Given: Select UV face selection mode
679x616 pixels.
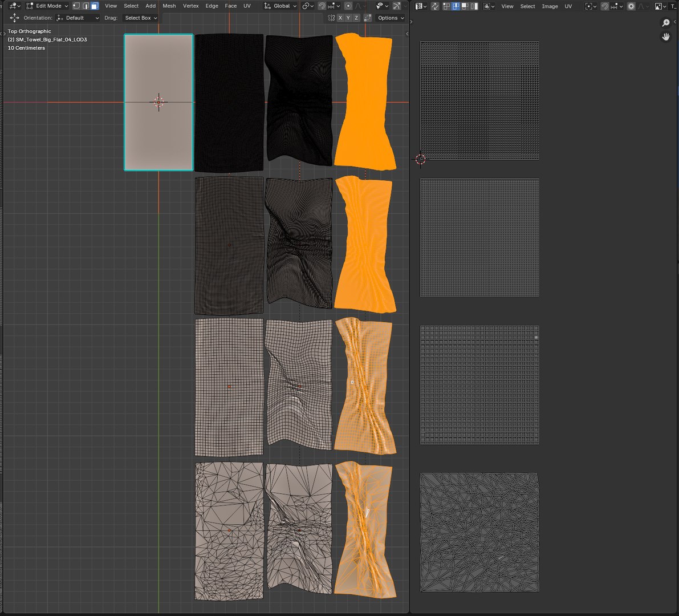Looking at the screenshot, I should tap(465, 6).
